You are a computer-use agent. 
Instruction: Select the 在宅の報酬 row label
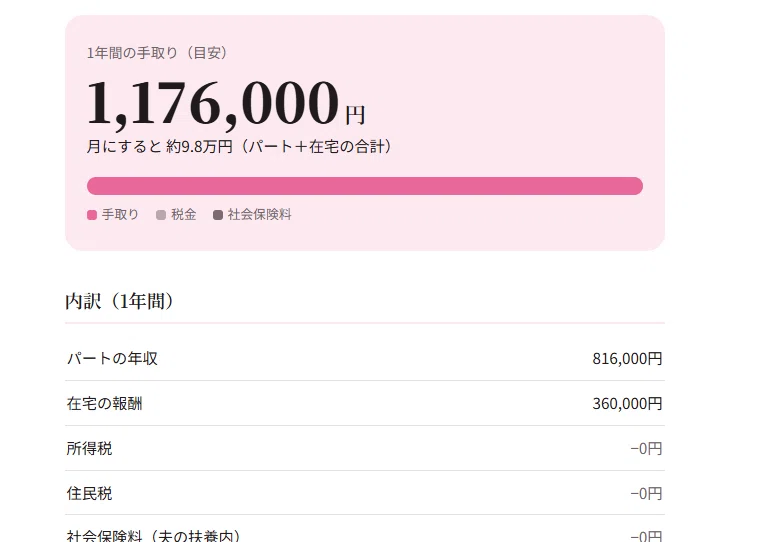click(105, 404)
